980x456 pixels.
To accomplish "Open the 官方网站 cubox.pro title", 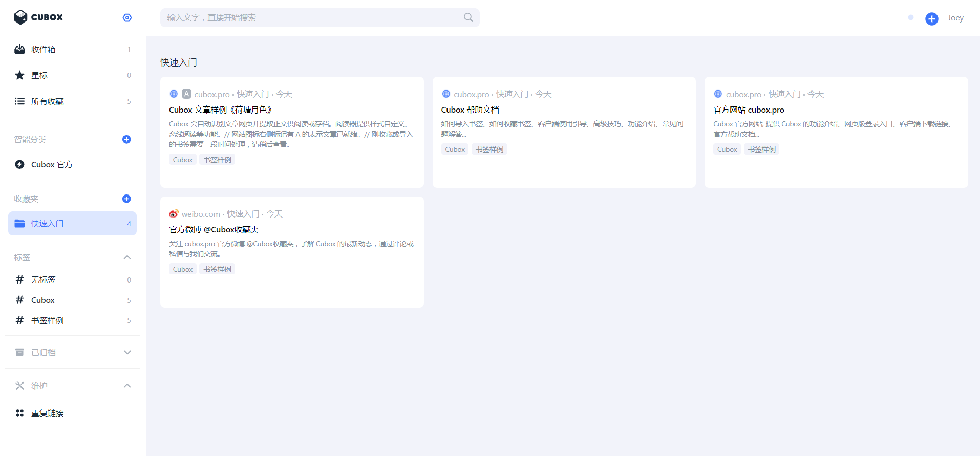I will 749,110.
